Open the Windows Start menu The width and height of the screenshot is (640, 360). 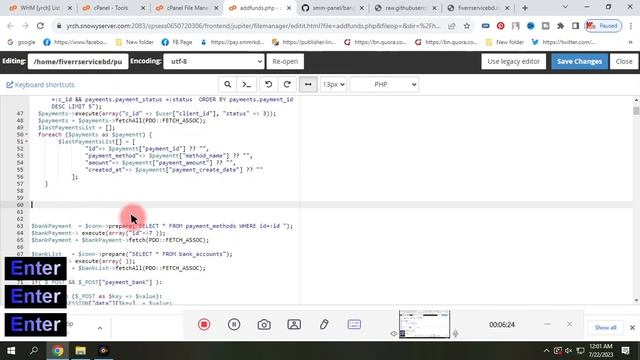tap(11, 351)
